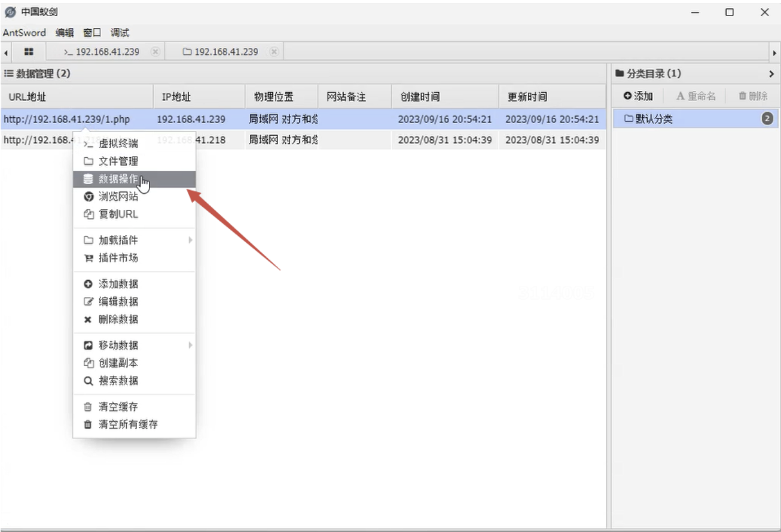
Task: Select the URL cell http://192.168.41.239/1.php
Action: (66, 119)
